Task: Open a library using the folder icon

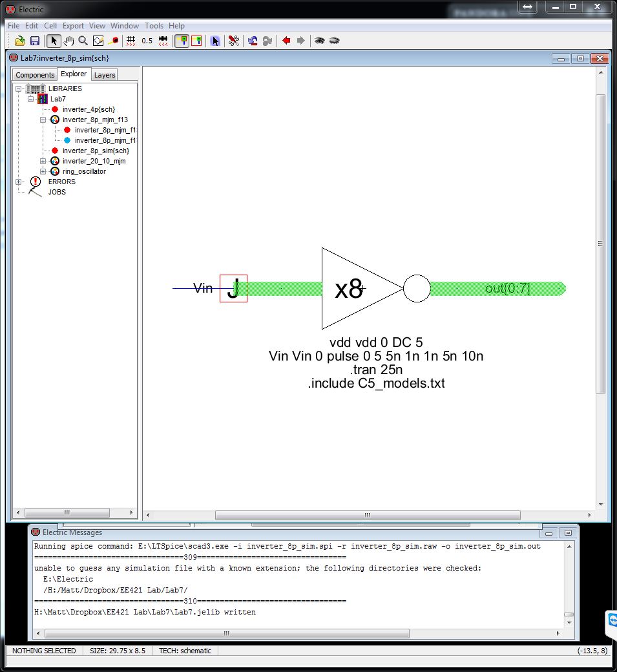Action: coord(21,41)
